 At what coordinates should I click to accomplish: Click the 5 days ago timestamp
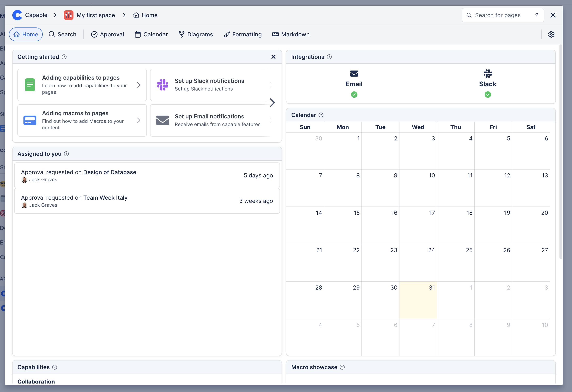tap(258, 176)
